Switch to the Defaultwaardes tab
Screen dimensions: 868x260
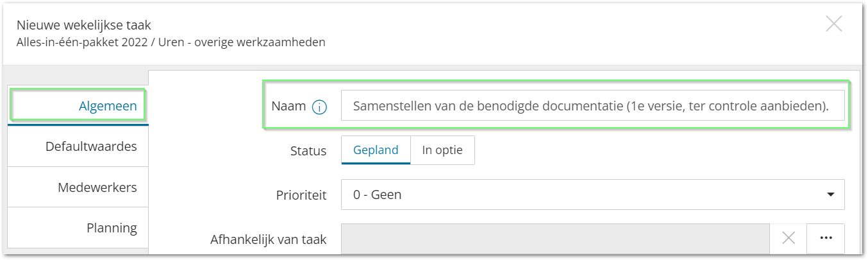tap(91, 146)
